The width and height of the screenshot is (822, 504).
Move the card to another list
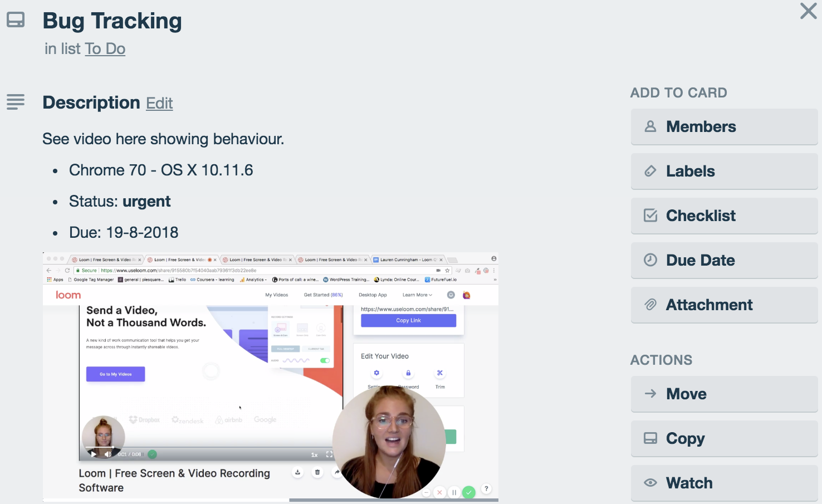pyautogui.click(x=724, y=394)
